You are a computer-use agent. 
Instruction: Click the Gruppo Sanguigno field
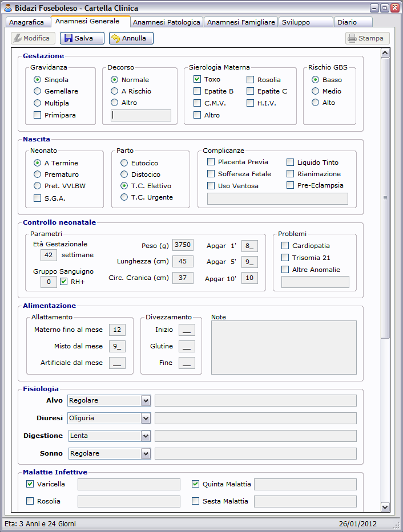click(x=49, y=282)
